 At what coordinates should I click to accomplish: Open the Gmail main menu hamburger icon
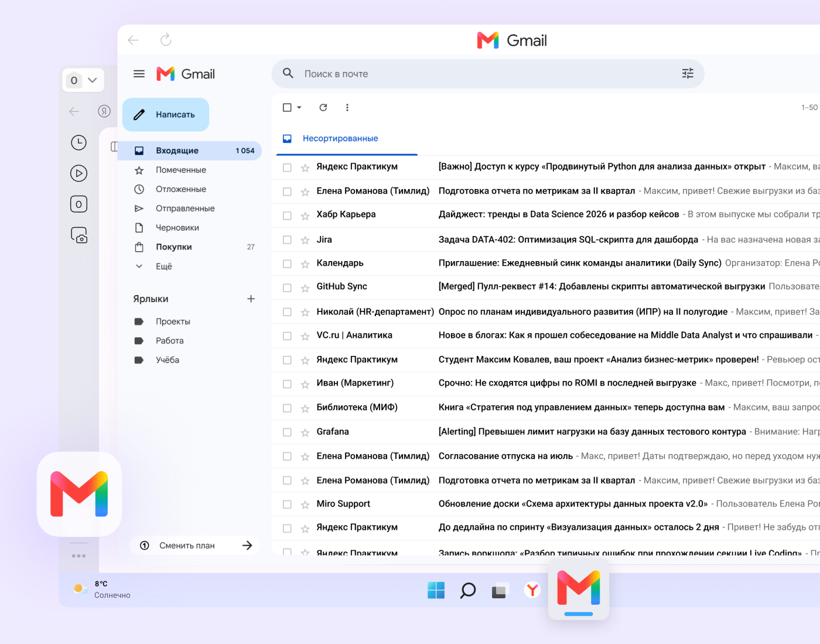139,74
